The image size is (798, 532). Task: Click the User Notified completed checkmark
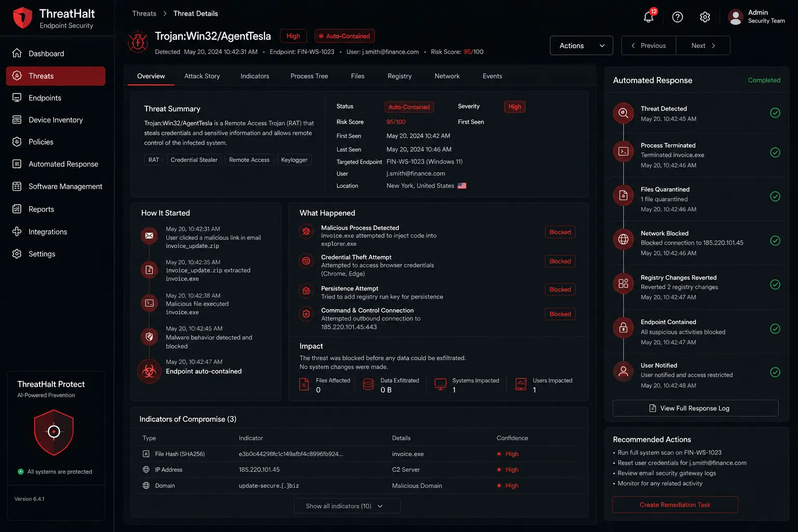point(775,372)
